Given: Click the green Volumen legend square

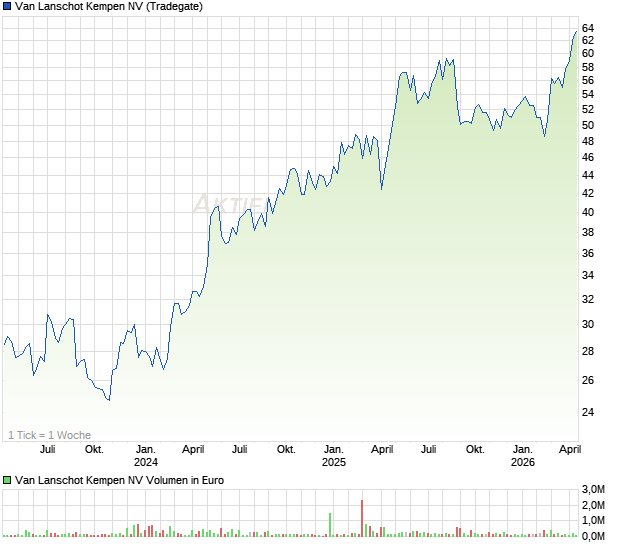Looking at the screenshot, I should click(7, 480).
